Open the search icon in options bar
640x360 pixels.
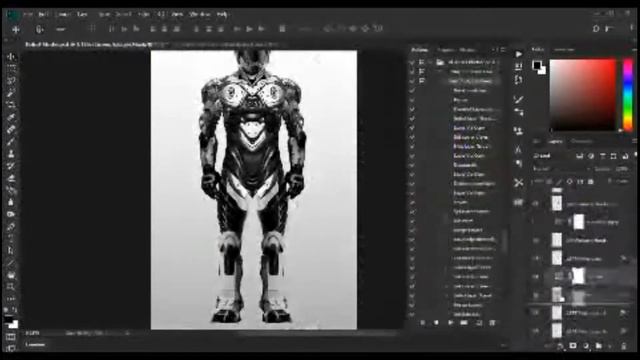tap(596, 29)
